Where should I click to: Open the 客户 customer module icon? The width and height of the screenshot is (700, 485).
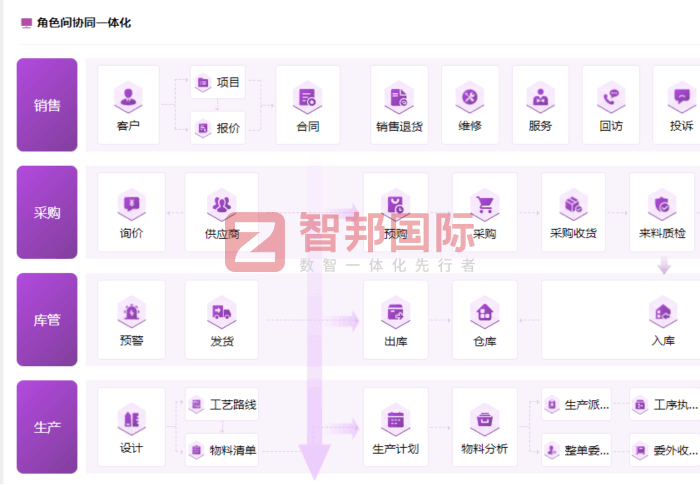(128, 105)
